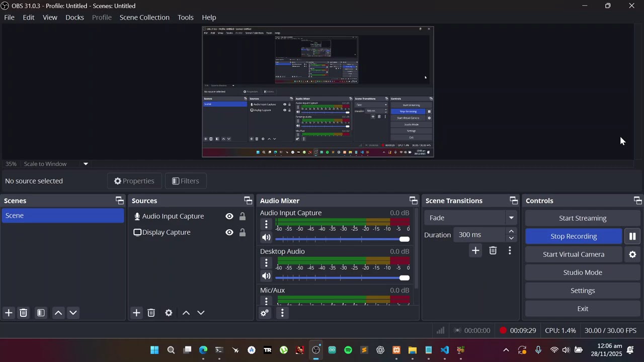This screenshot has height=362, width=644.
Task: Lock the Display Capture source
Action: 243,232
